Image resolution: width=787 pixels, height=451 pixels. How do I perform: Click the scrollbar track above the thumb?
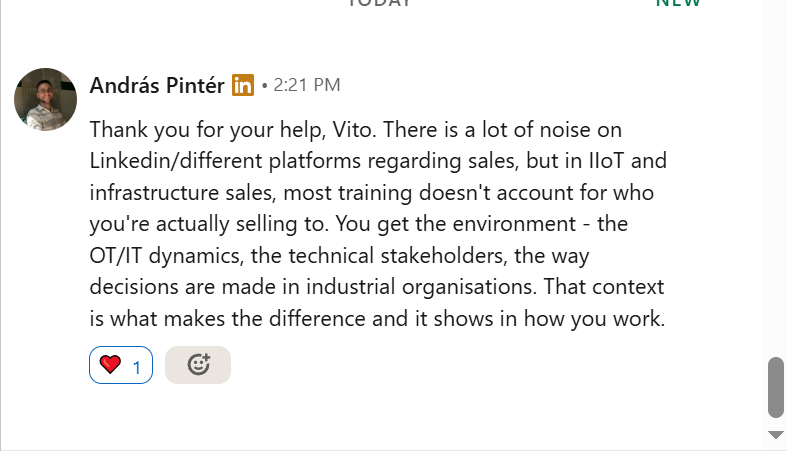(x=775, y=200)
